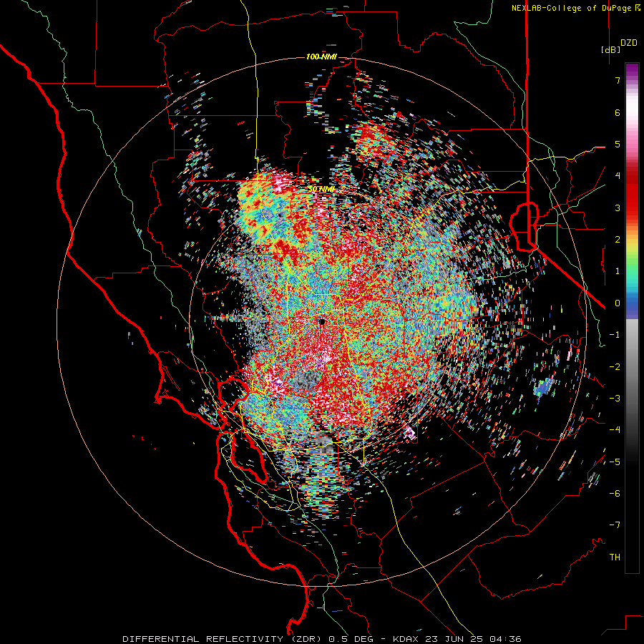
Task: Click the 100 NMI range ring label
Action: tap(321, 57)
